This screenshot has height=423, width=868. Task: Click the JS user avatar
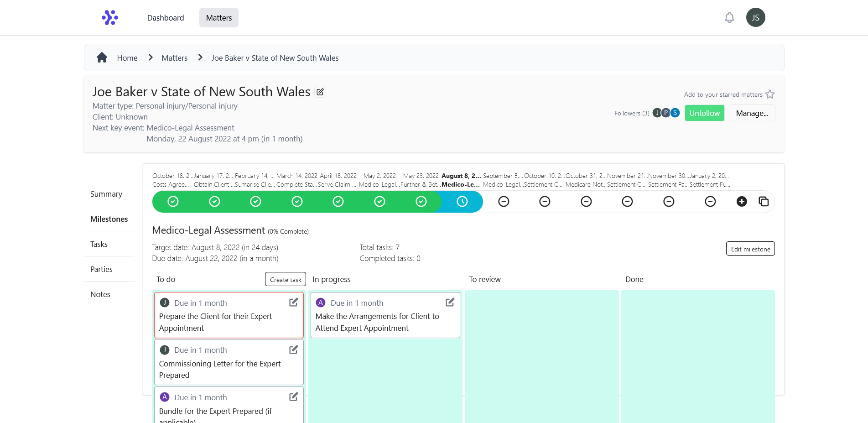pyautogui.click(x=755, y=17)
